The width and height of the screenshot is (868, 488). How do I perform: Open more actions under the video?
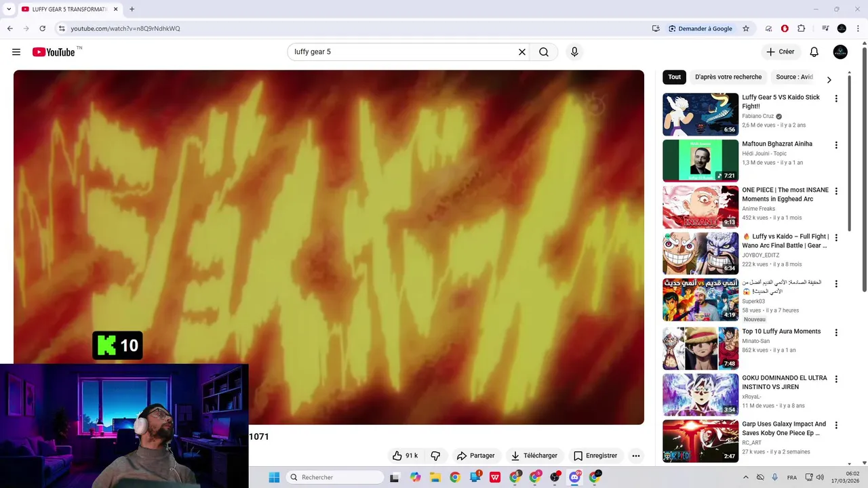(x=636, y=455)
